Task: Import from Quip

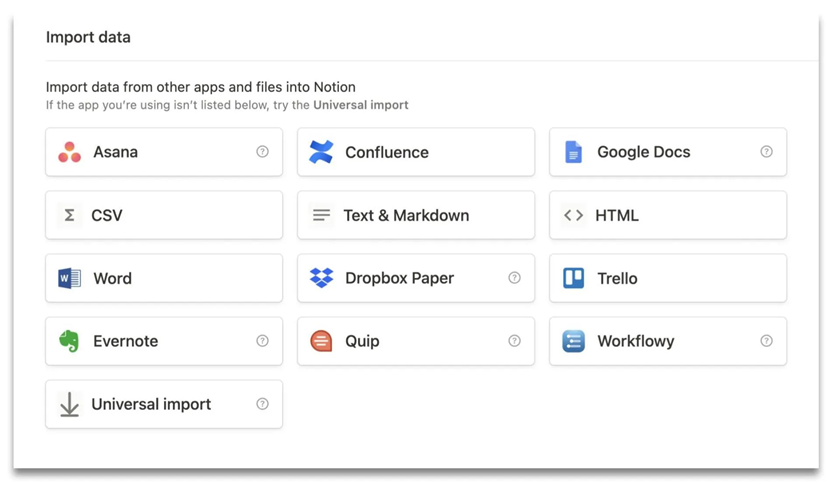Action: pyautogui.click(x=416, y=341)
